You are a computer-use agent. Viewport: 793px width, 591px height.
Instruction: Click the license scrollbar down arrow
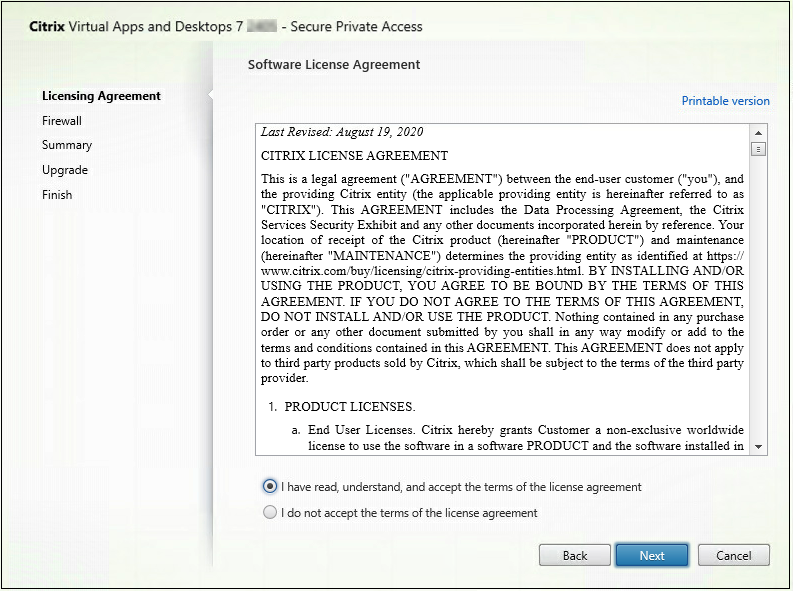pos(758,446)
